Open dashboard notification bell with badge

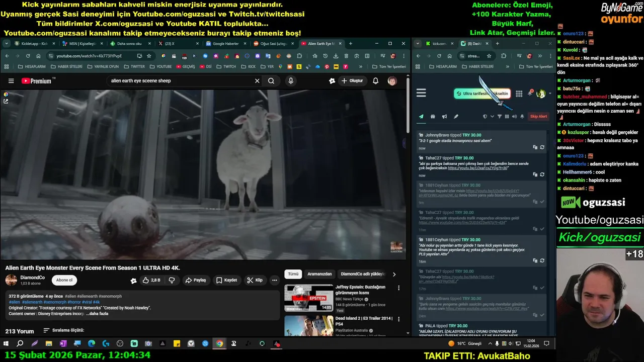coord(530,94)
